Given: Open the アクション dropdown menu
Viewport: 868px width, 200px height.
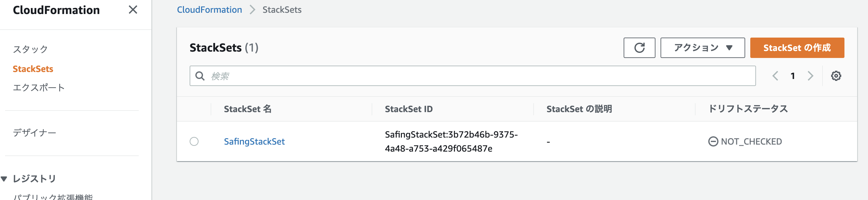Looking at the screenshot, I should coord(703,48).
